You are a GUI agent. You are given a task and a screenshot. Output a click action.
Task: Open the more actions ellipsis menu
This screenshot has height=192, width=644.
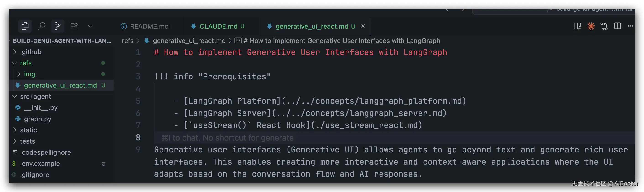pyautogui.click(x=631, y=26)
